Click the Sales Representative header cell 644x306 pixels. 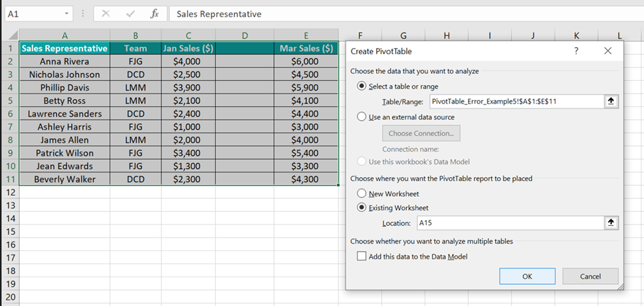click(x=64, y=49)
